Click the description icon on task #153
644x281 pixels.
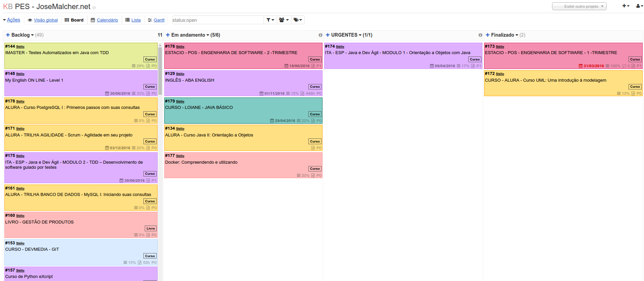(x=140, y=263)
